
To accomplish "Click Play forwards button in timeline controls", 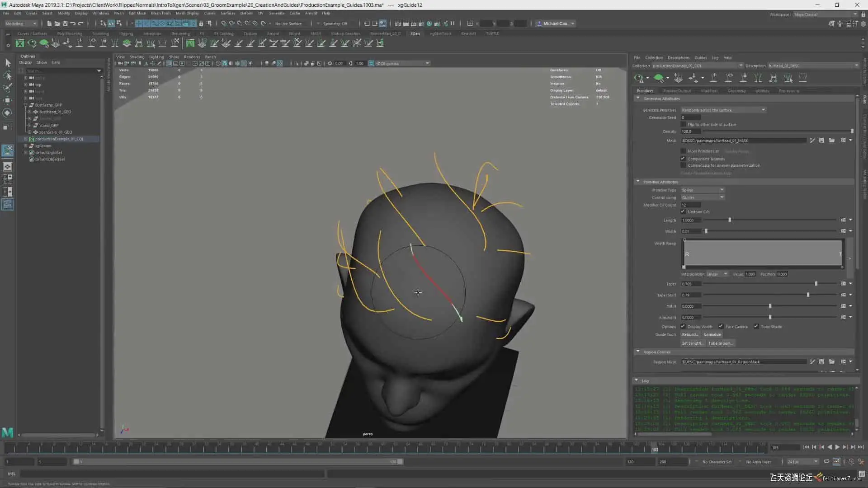I will (837, 447).
